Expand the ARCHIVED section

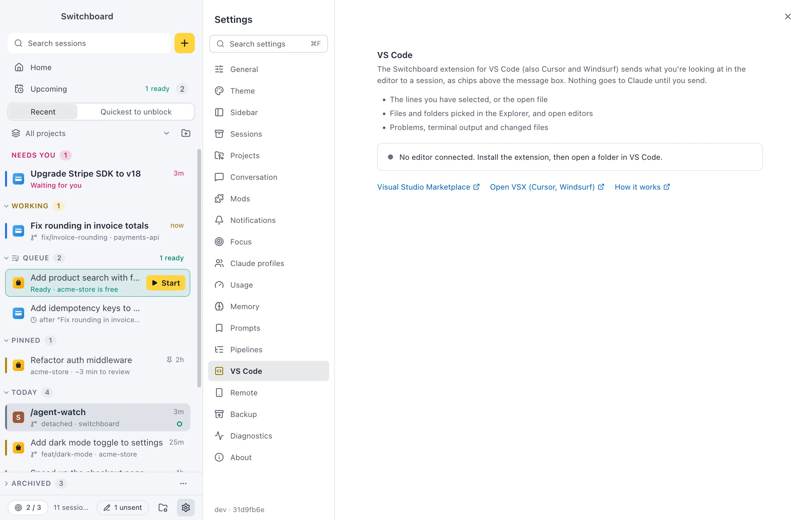(6, 484)
